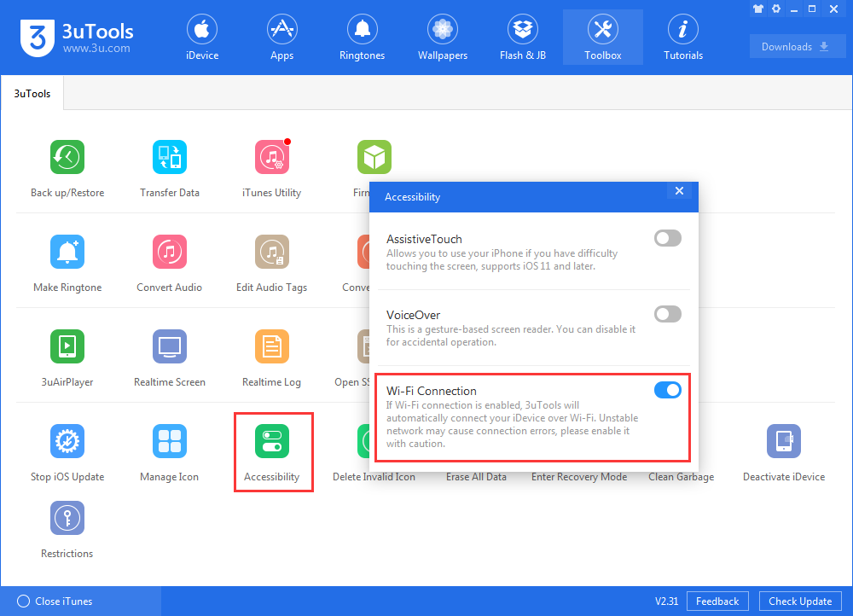Open Edit Audio Tags tool
The image size is (853, 616).
(272, 252)
